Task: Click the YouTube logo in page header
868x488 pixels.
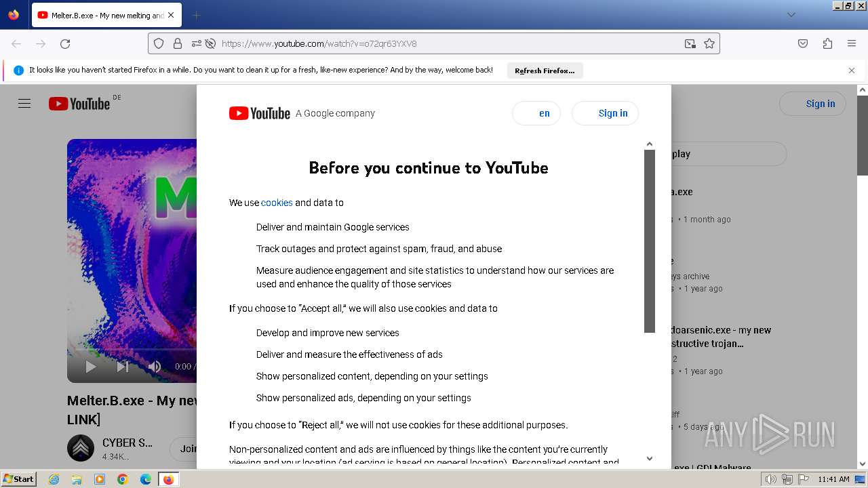Action: (x=79, y=104)
